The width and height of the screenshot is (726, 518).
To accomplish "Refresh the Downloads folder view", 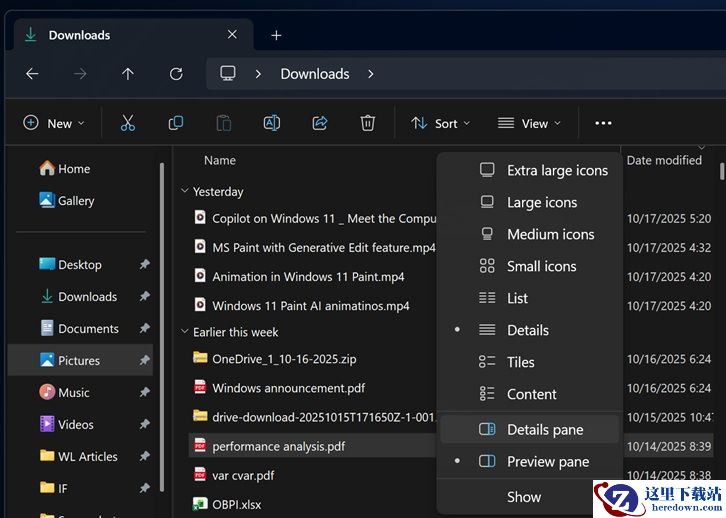I will coord(176,74).
